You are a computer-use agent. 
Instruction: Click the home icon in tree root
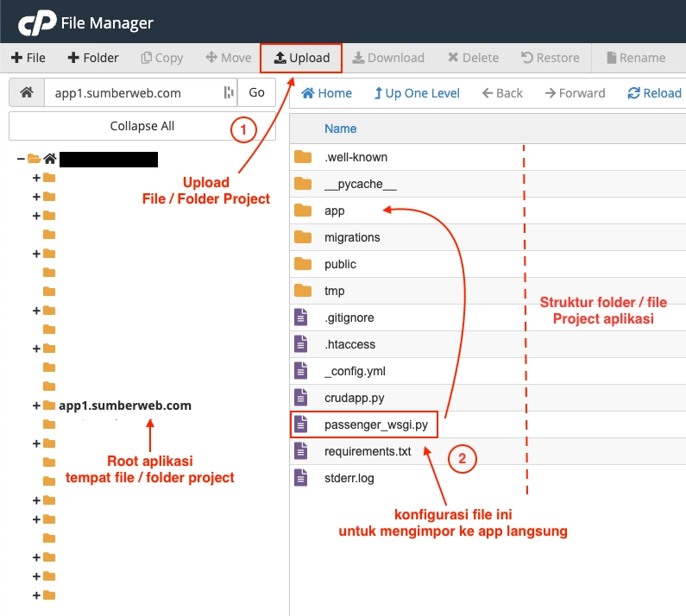click(x=50, y=159)
